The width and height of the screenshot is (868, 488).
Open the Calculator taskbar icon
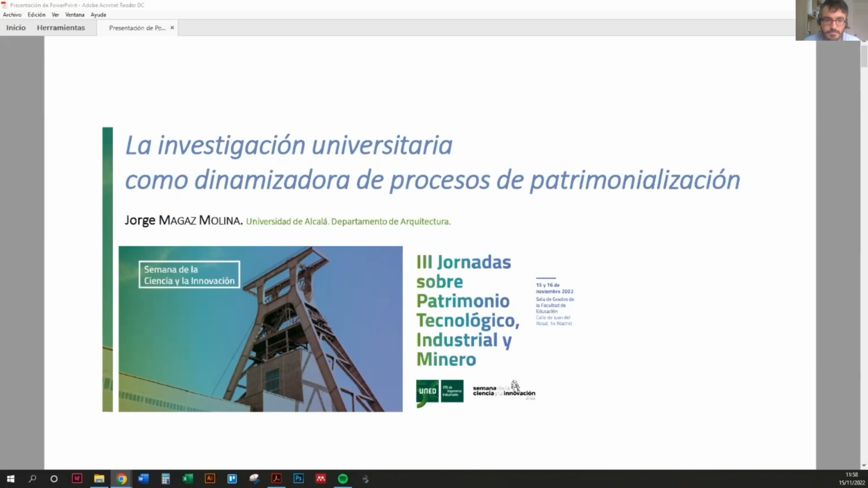pyautogui.click(x=165, y=479)
